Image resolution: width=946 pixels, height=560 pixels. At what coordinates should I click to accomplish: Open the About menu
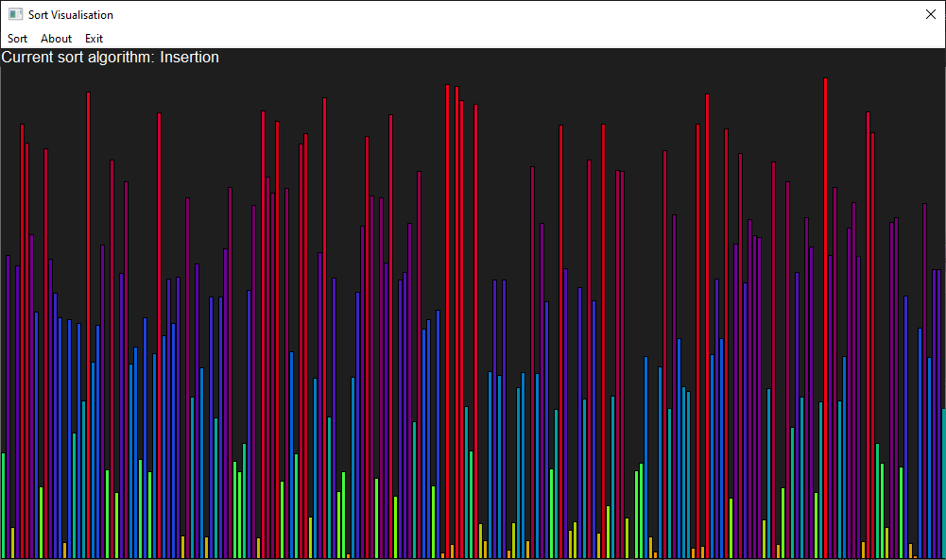56,39
